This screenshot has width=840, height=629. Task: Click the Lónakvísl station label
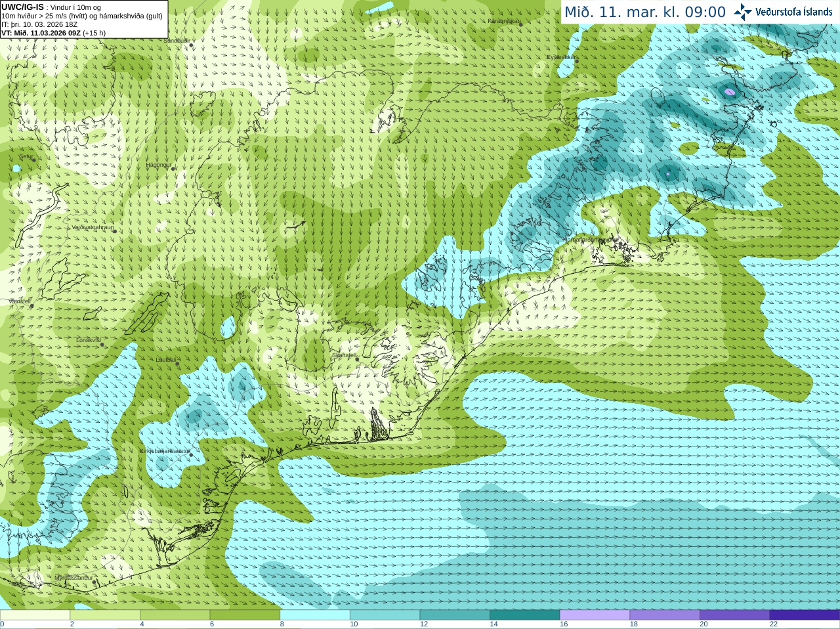point(89,340)
